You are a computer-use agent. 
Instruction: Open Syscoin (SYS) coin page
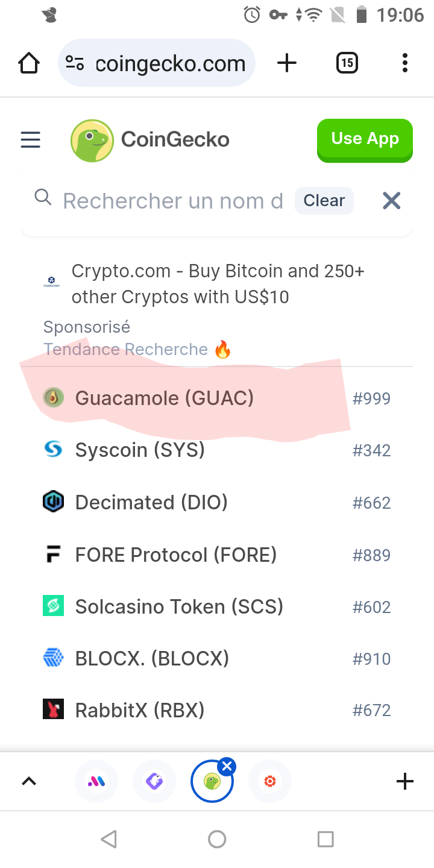[217, 450]
